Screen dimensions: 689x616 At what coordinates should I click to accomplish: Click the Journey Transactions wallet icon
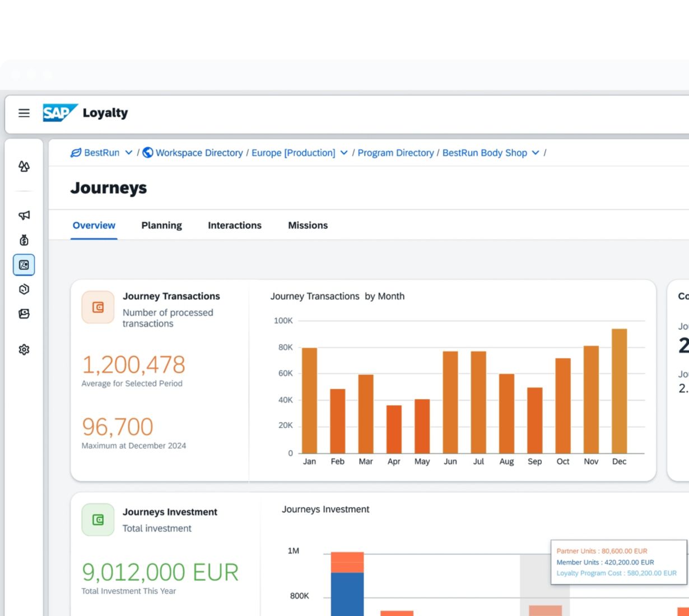tap(98, 307)
